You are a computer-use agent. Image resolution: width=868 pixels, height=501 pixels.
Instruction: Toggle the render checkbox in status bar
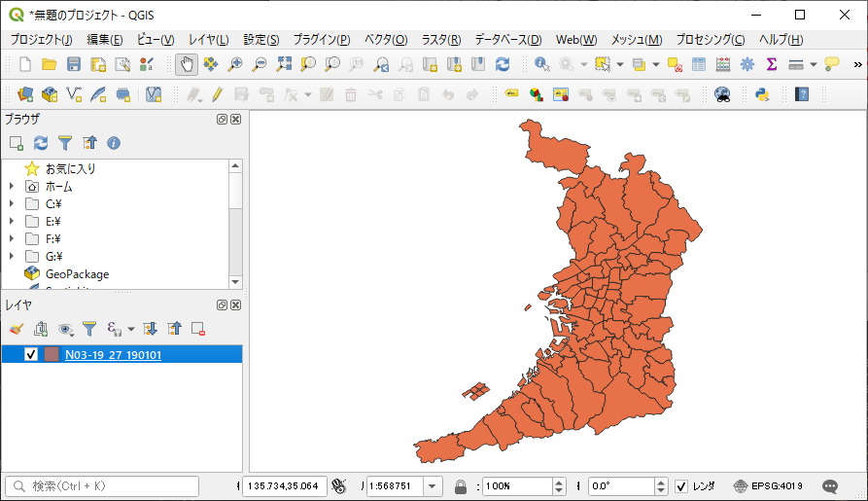click(681, 485)
